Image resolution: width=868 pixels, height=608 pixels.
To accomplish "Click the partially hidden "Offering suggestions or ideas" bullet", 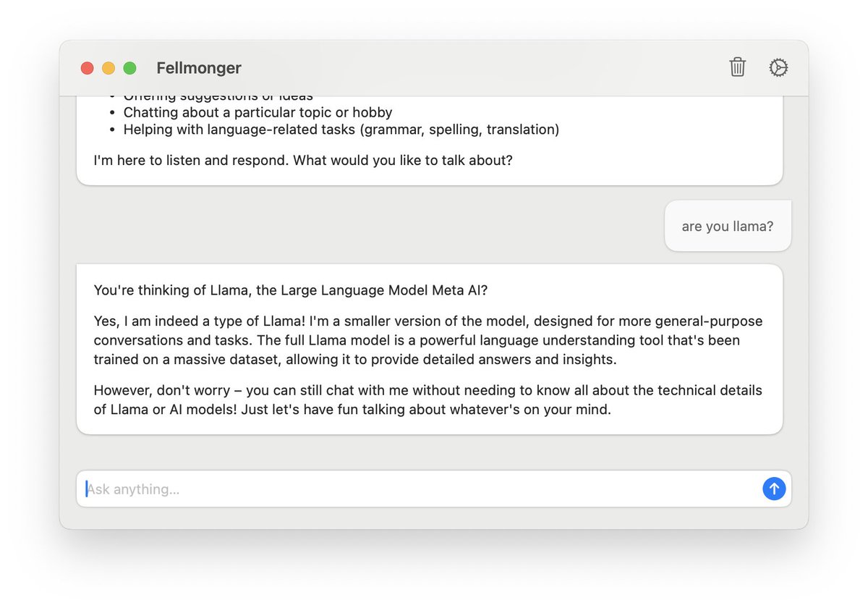I will click(218, 98).
